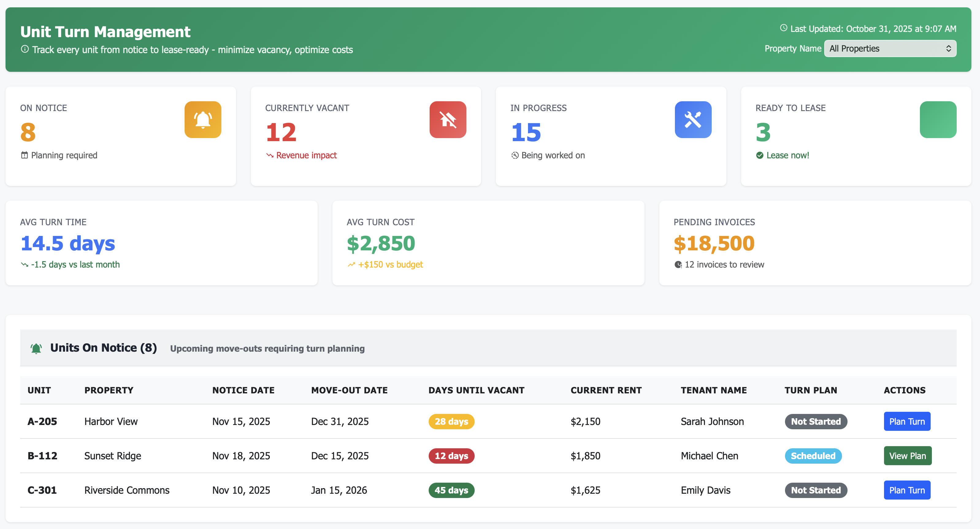Click Plan Turn for Sarah Johnson's unit
Image resolution: width=980 pixels, height=529 pixels.
pos(907,421)
